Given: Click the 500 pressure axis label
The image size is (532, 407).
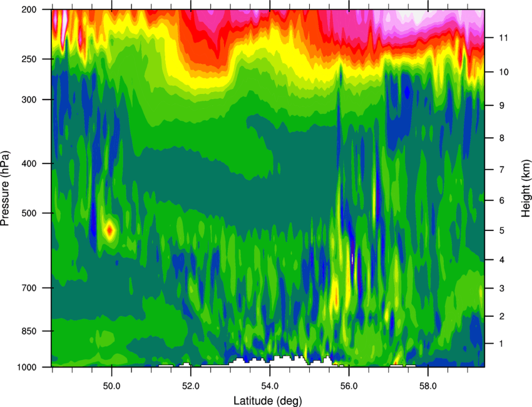Looking at the screenshot, I should click(28, 213).
